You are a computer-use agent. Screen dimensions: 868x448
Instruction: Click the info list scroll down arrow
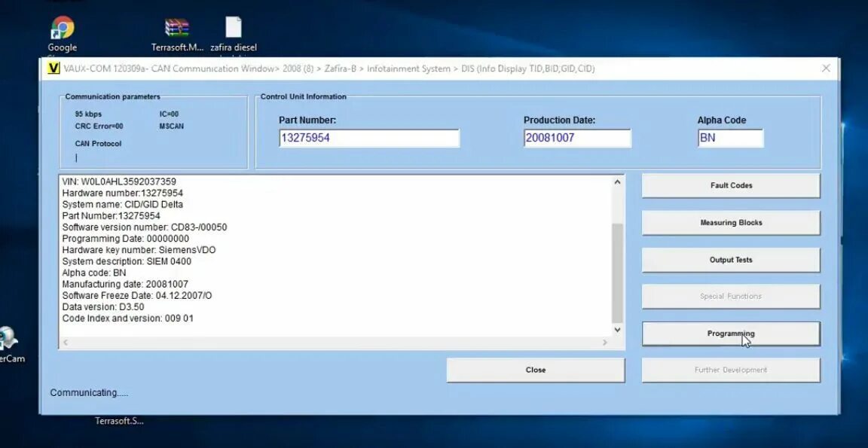pyautogui.click(x=617, y=330)
